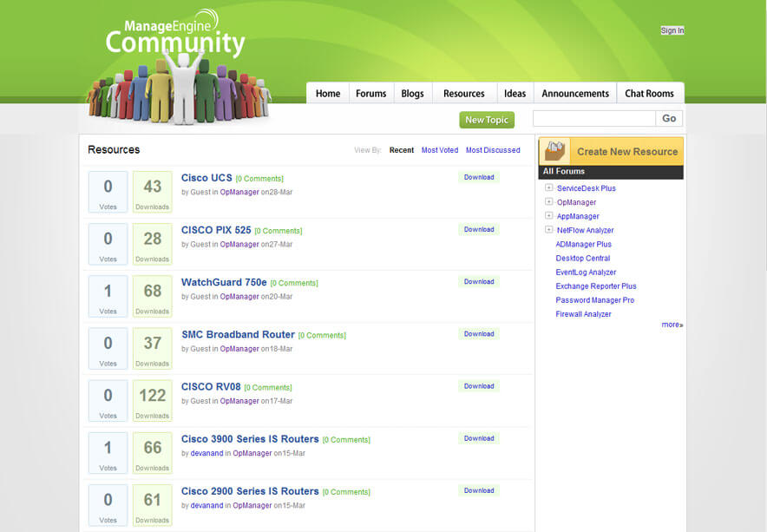Open the CISCO PIX 525 resource
Image resolution: width=767 pixels, height=532 pixels.
(x=216, y=230)
